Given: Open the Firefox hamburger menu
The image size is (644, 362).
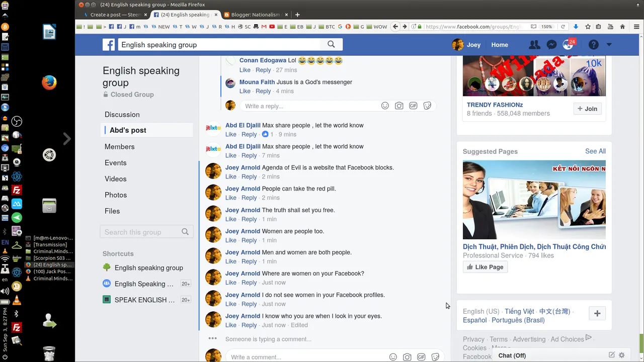Looking at the screenshot, I should [x=636, y=27].
